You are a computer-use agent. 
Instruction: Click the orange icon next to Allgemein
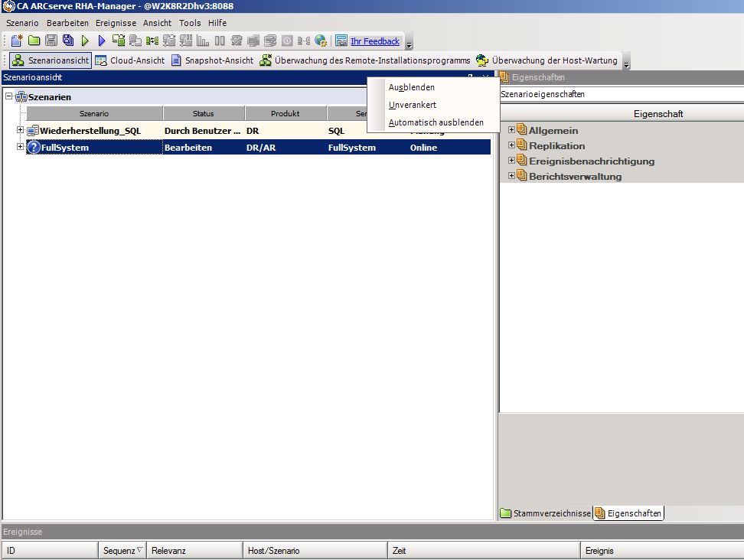[522, 129]
